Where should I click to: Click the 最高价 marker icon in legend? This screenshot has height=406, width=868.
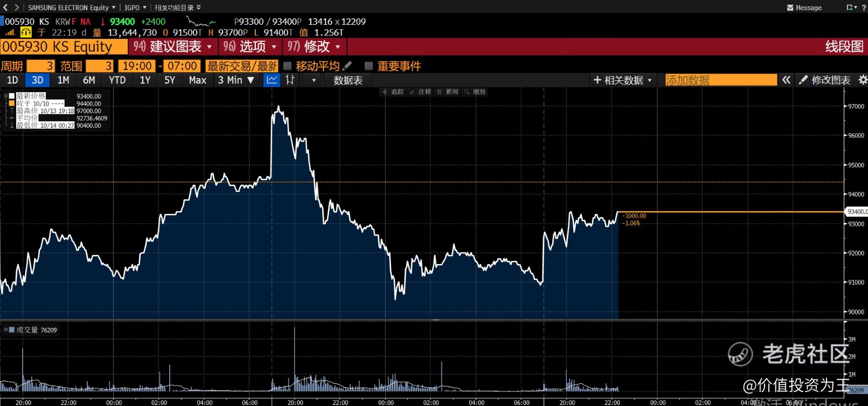pyautogui.click(x=12, y=111)
